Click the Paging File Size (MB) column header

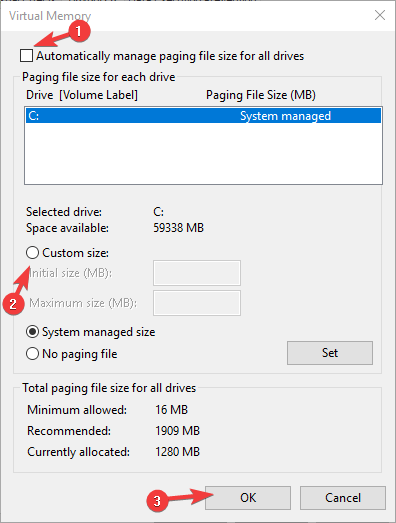tap(261, 95)
